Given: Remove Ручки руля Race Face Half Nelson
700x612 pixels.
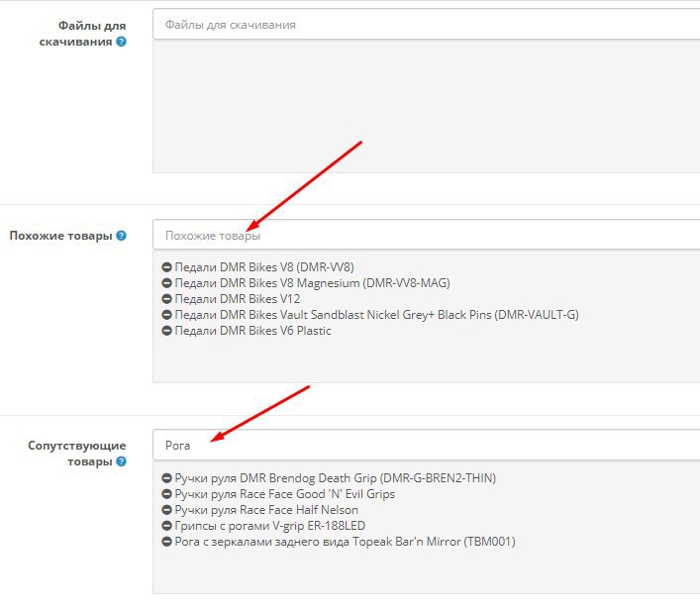Looking at the screenshot, I should [x=166, y=510].
